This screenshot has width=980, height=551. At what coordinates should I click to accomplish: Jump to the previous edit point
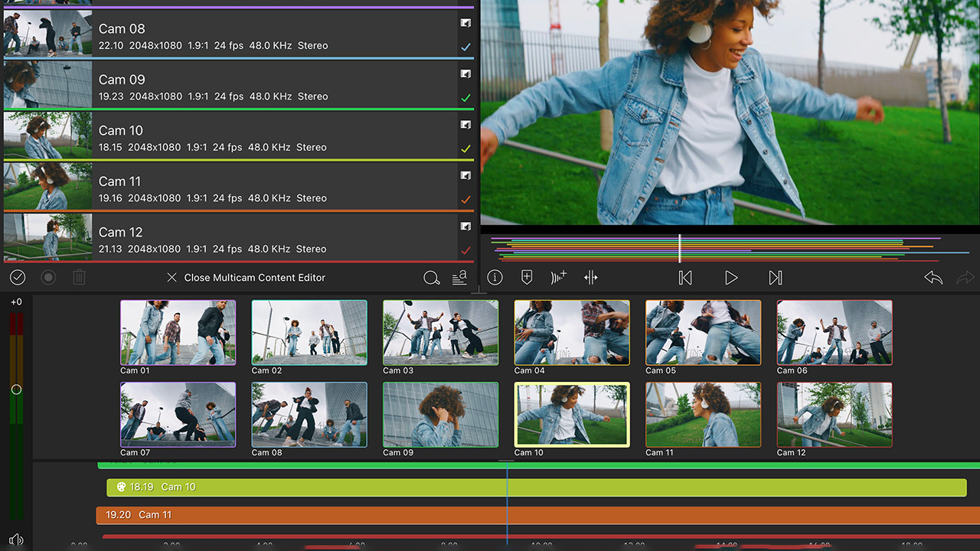[685, 278]
